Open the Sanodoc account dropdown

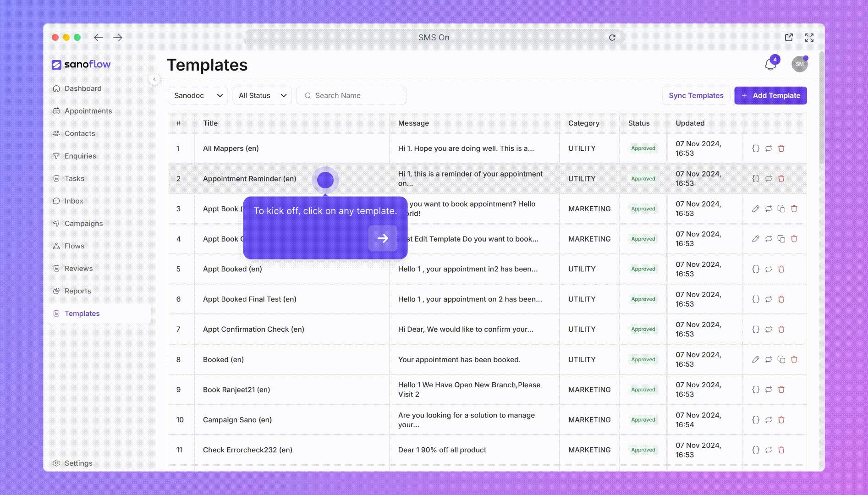pos(198,96)
